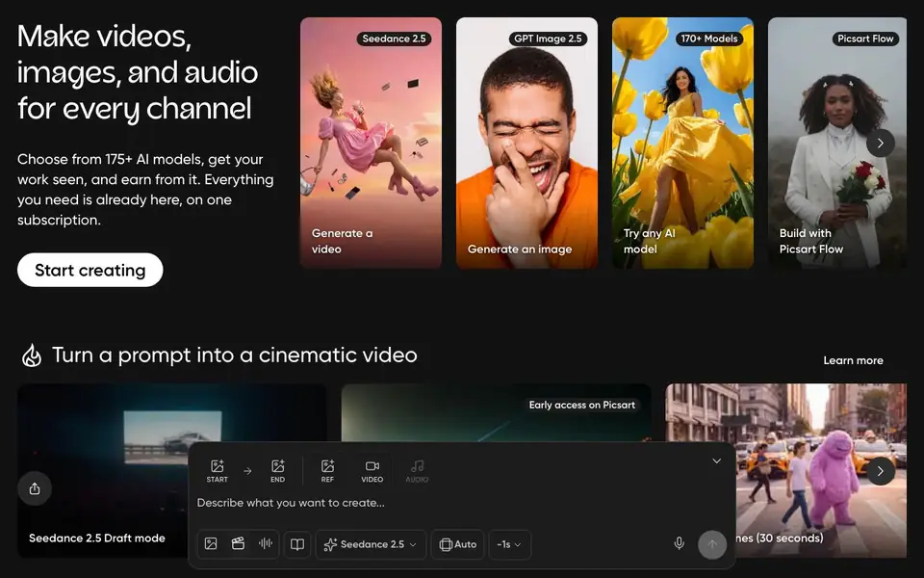Open the Learn more link
Viewport: 924px width, 578px height.
point(853,360)
